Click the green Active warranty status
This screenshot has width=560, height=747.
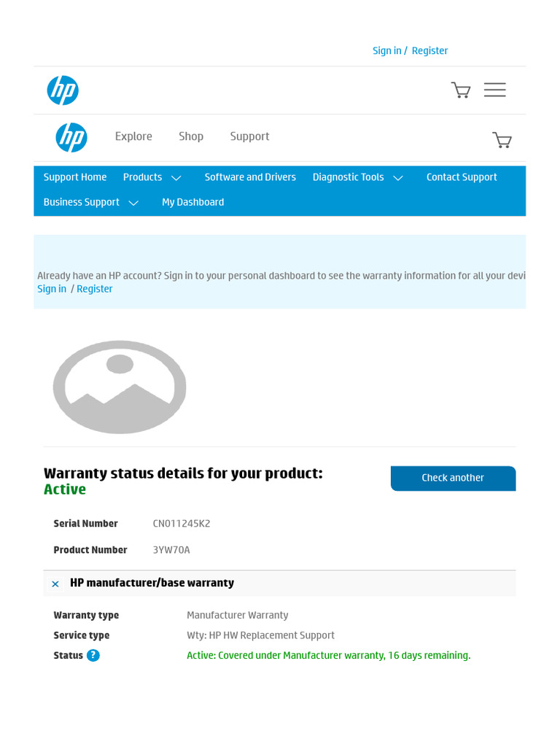65,489
